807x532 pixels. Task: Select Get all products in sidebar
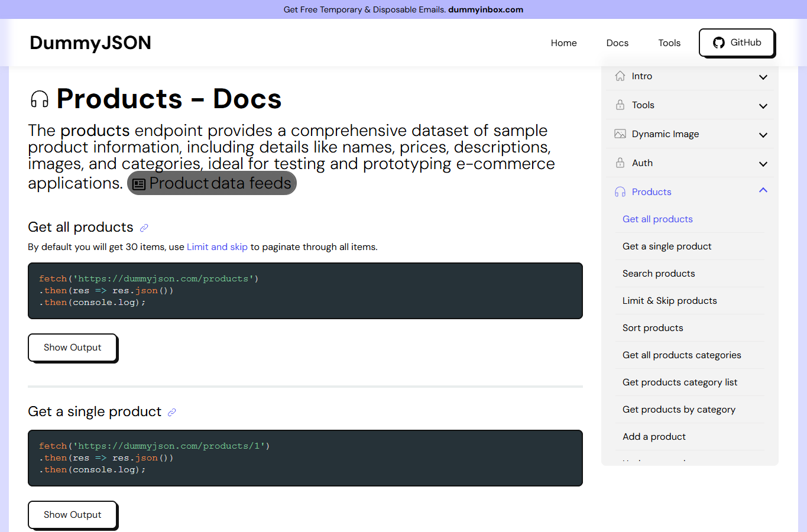(x=657, y=219)
